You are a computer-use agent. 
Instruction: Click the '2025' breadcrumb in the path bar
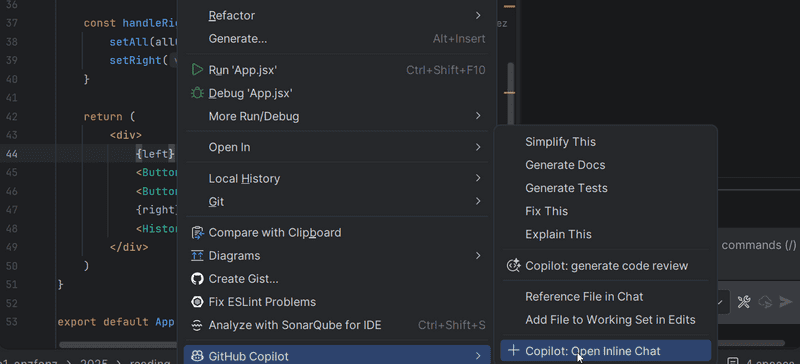94,362
